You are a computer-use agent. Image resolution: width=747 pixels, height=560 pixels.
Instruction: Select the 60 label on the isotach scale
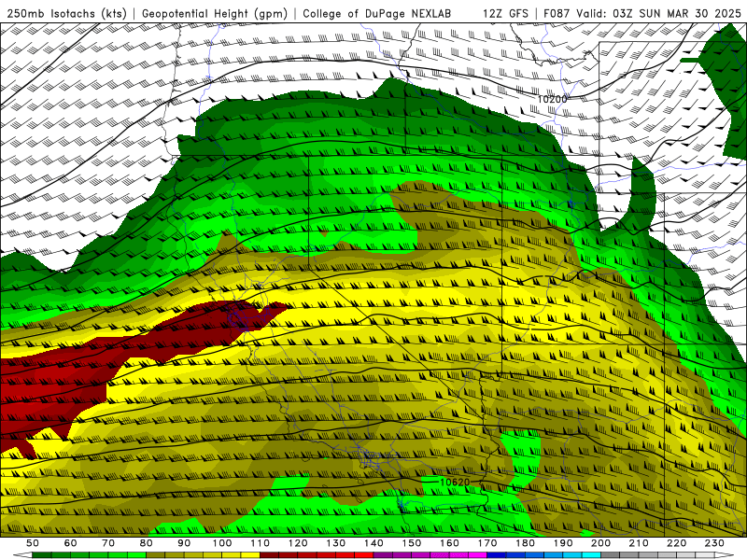click(x=70, y=543)
